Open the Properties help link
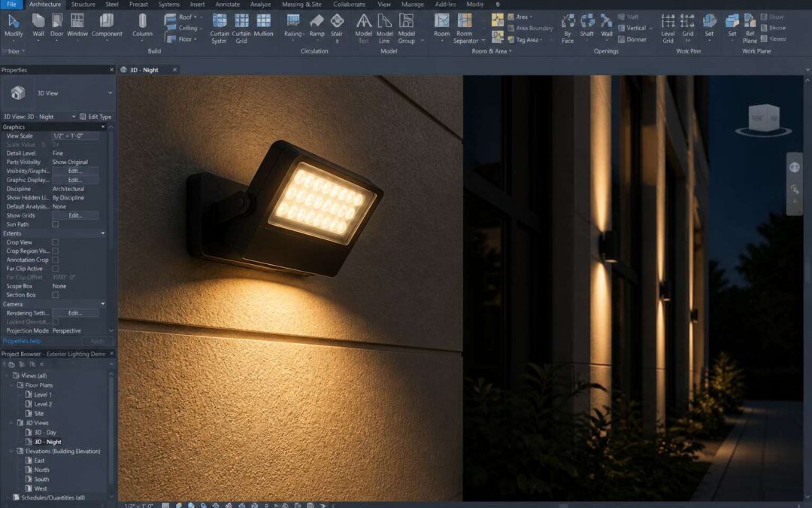The height and width of the screenshot is (508, 812). pos(21,341)
